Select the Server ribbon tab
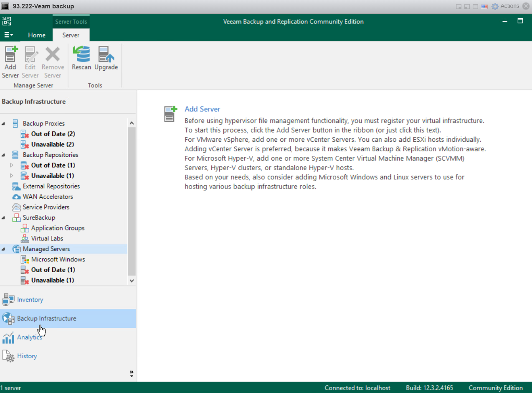This screenshot has height=393, width=532. (x=71, y=35)
